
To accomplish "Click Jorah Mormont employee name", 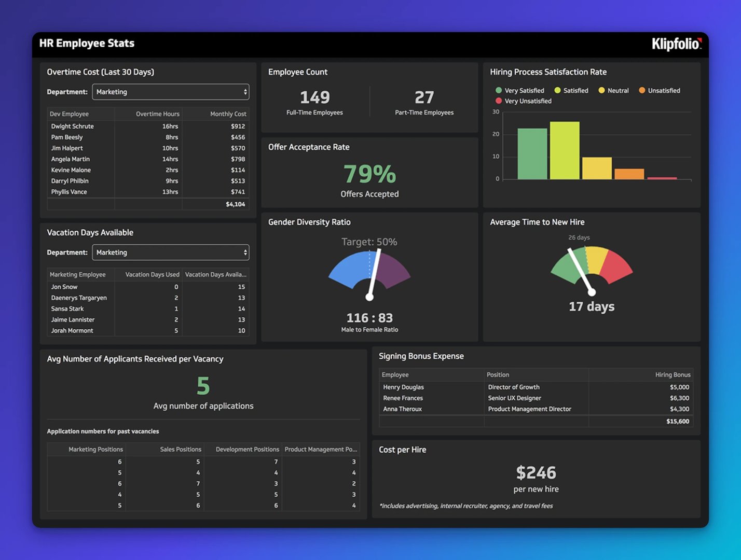I will point(72,331).
